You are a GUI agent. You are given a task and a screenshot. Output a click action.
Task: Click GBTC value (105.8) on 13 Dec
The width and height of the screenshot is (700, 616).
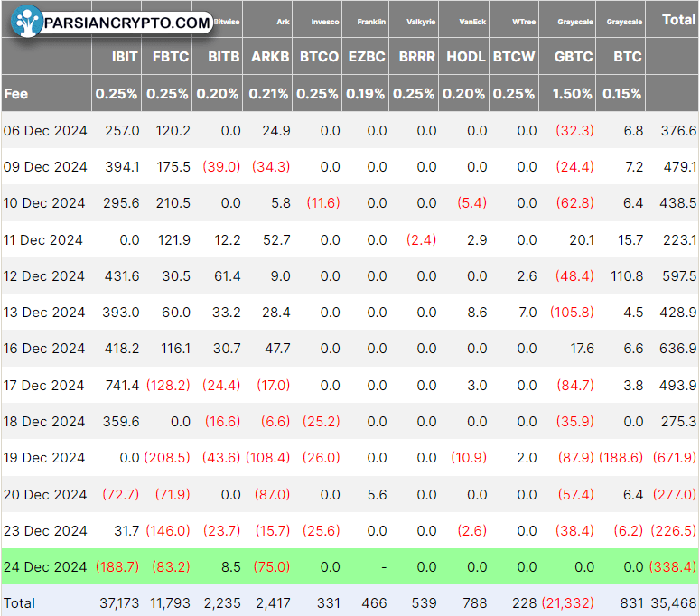click(x=573, y=313)
